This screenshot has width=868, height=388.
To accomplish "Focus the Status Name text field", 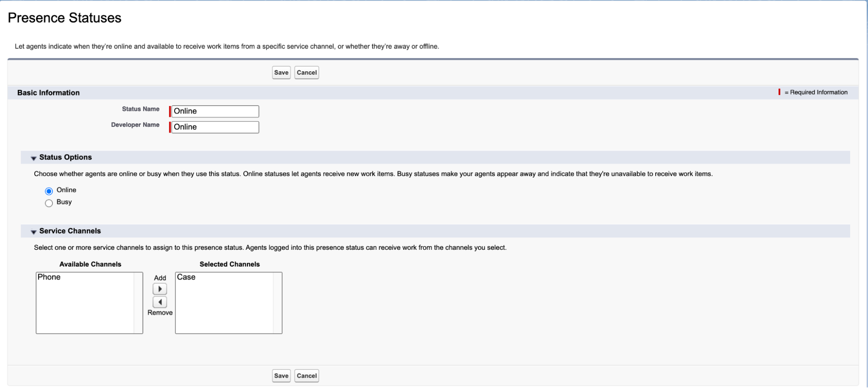I will [x=215, y=111].
